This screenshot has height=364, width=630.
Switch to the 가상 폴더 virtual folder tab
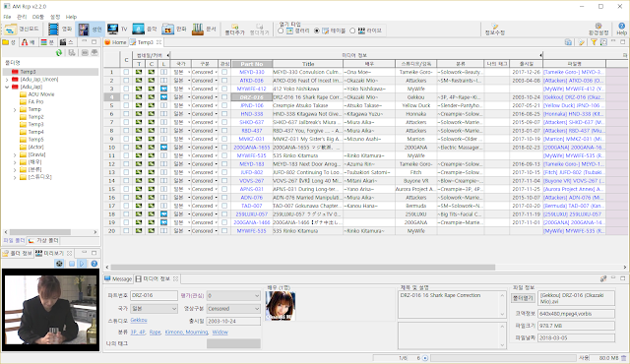pos(43,240)
